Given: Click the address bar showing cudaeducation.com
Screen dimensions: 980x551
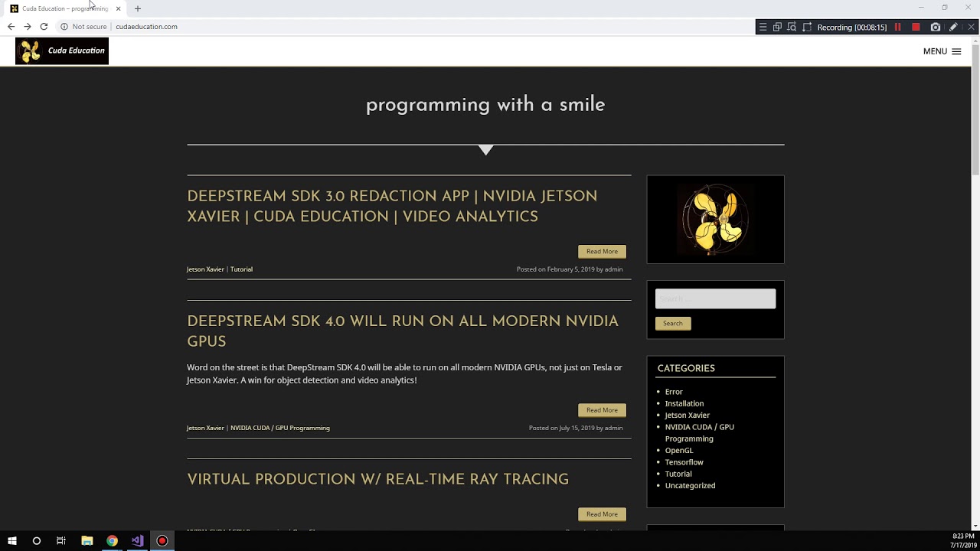Looking at the screenshot, I should (x=146, y=27).
